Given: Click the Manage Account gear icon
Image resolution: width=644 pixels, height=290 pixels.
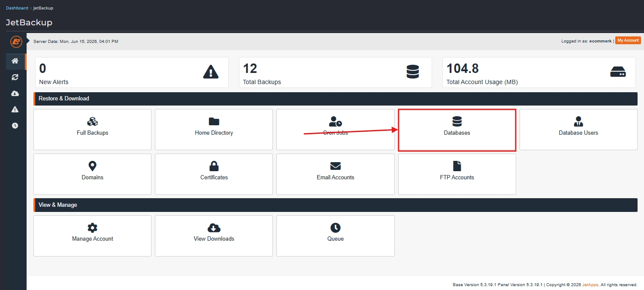Looking at the screenshot, I should click(92, 228).
